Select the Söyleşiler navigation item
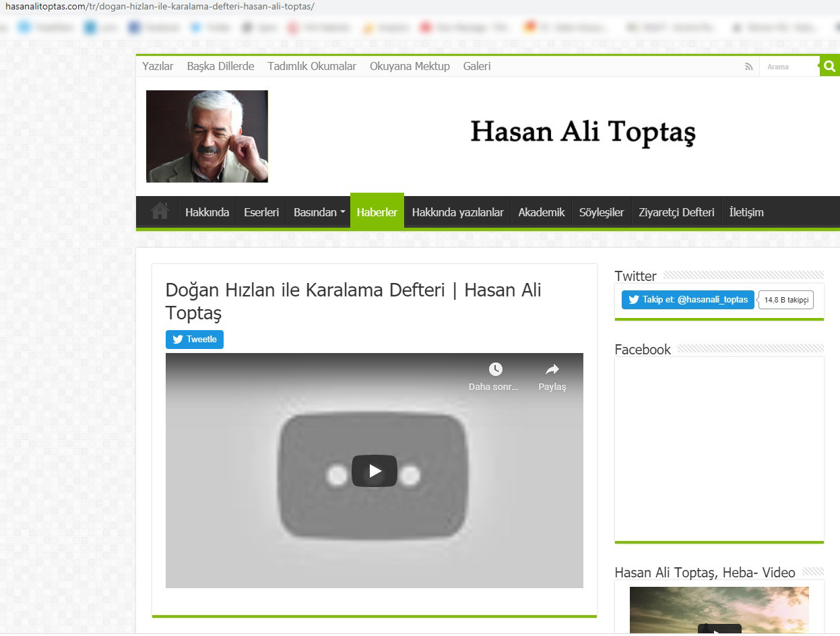 [x=602, y=211]
